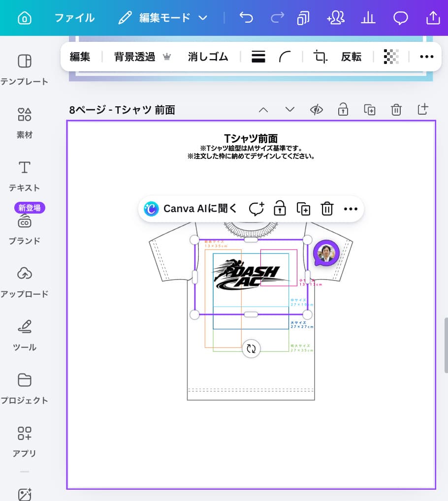Open テンプレート templates panel
Screen dimensions: 448x501
[x=25, y=70]
